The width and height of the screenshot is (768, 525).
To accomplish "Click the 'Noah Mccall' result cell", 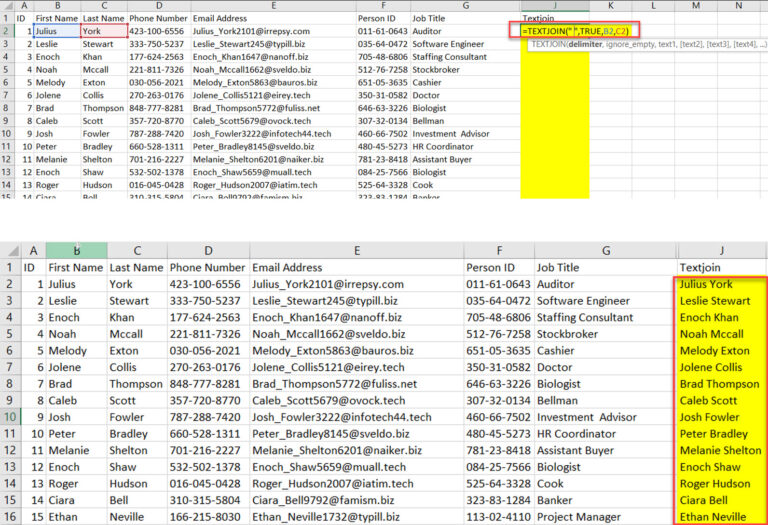I will 720,334.
